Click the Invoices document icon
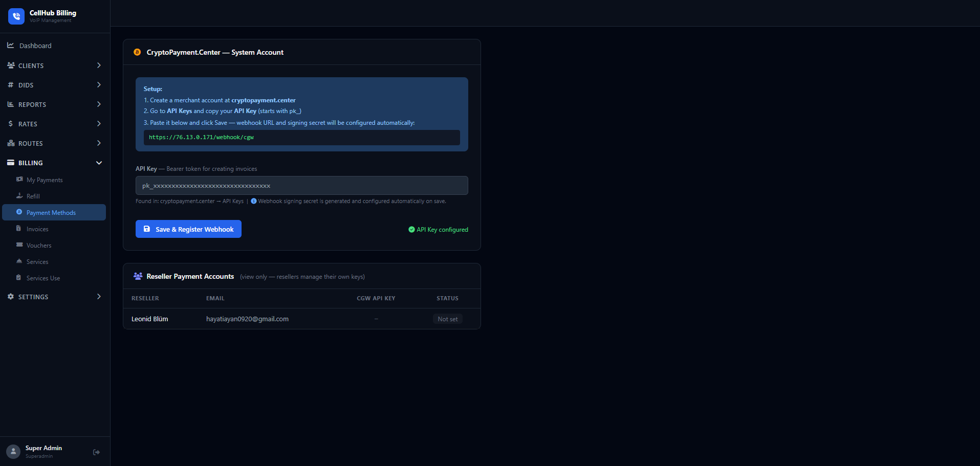980x466 pixels. tap(19, 229)
